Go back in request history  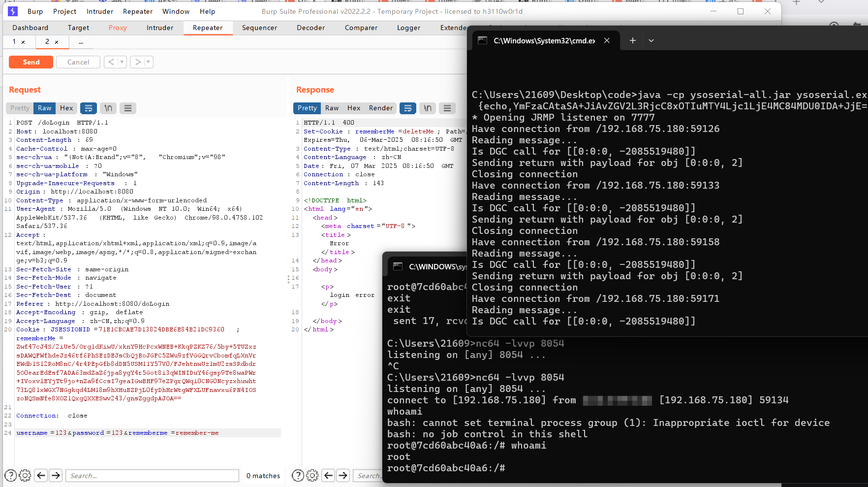coord(112,62)
